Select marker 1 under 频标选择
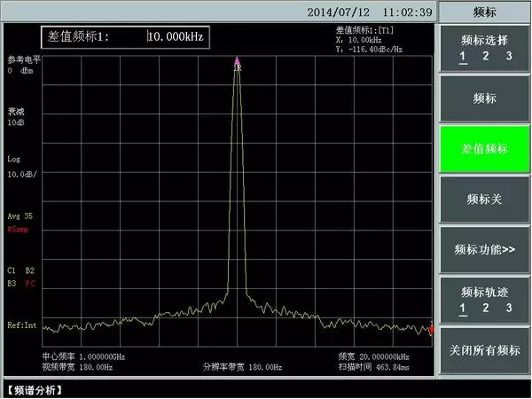The height and width of the screenshot is (399, 532). pyautogui.click(x=463, y=57)
